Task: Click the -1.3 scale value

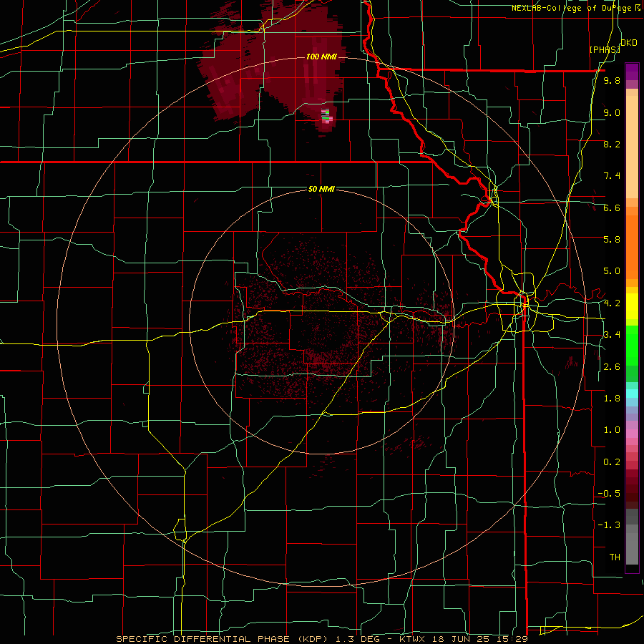Action: [609, 525]
